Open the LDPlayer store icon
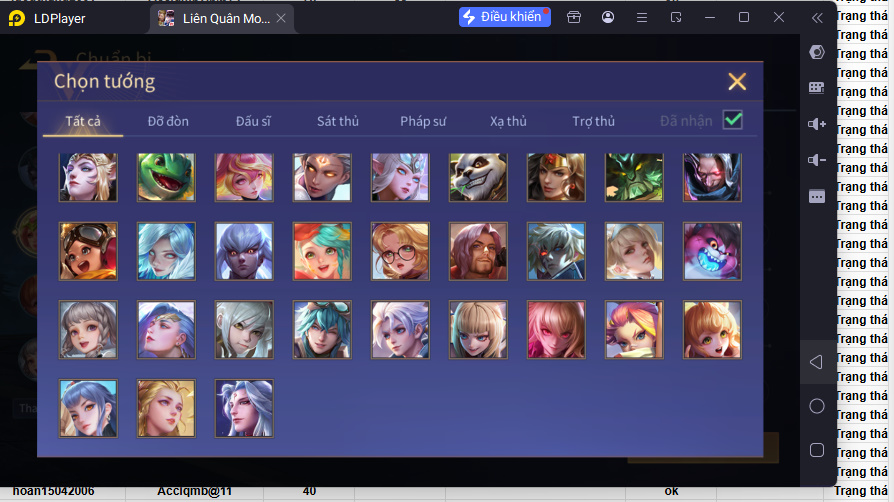The image size is (894, 502). coord(574,17)
